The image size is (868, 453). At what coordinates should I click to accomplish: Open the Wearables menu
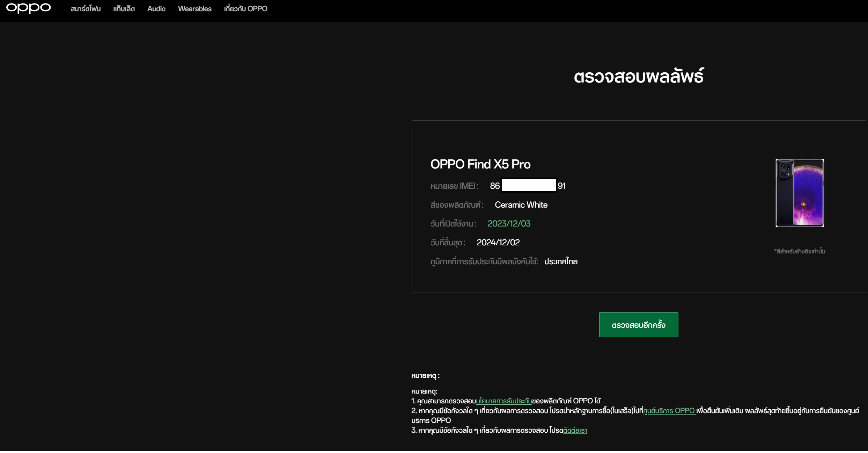coord(195,9)
